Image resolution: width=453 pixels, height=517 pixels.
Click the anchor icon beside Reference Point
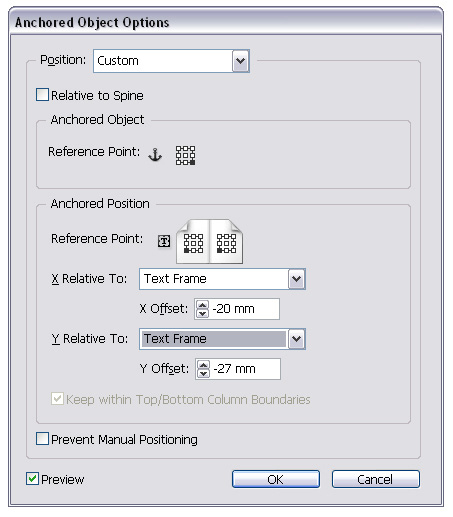[155, 155]
